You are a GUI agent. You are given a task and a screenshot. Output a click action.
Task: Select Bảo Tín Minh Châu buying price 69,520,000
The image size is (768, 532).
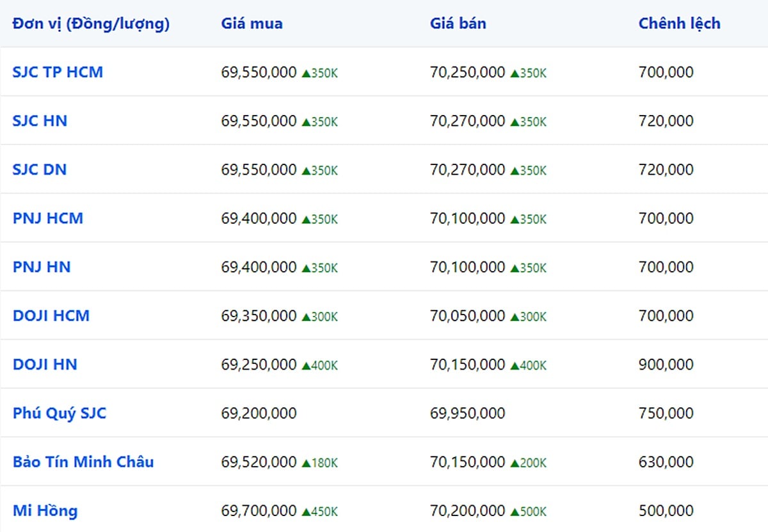259,462
